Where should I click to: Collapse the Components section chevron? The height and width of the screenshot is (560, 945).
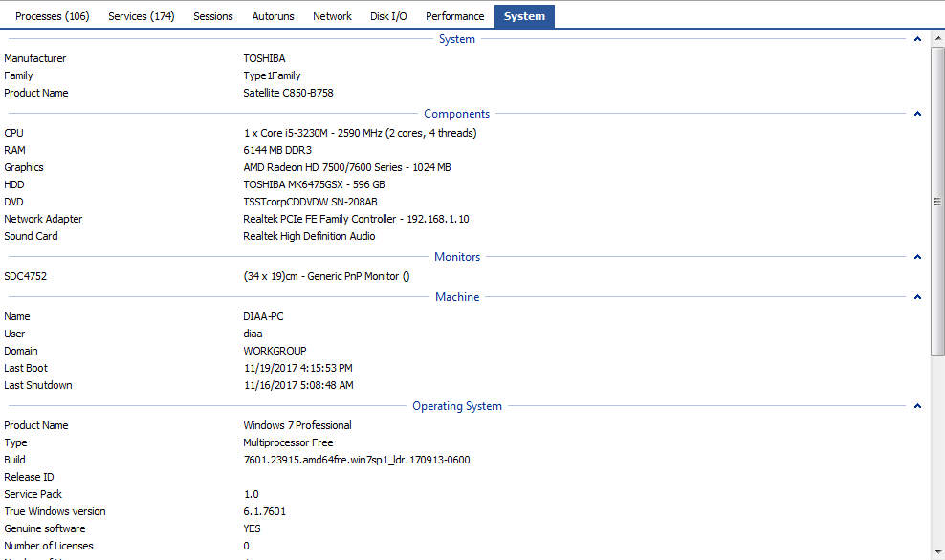point(917,114)
